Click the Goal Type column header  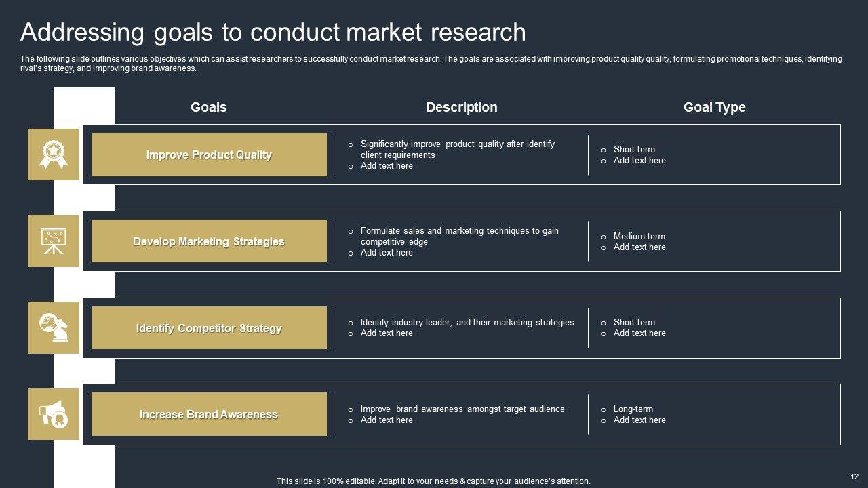click(714, 107)
